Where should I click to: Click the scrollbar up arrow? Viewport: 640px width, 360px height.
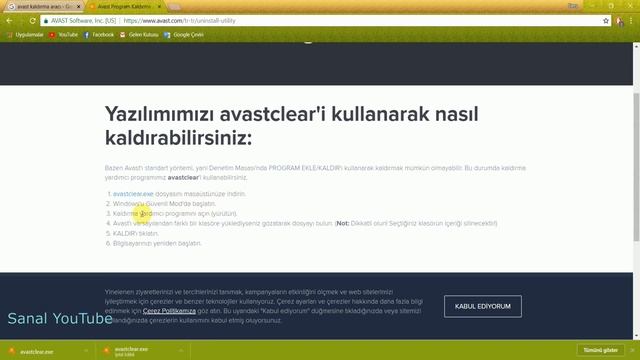coord(636,46)
